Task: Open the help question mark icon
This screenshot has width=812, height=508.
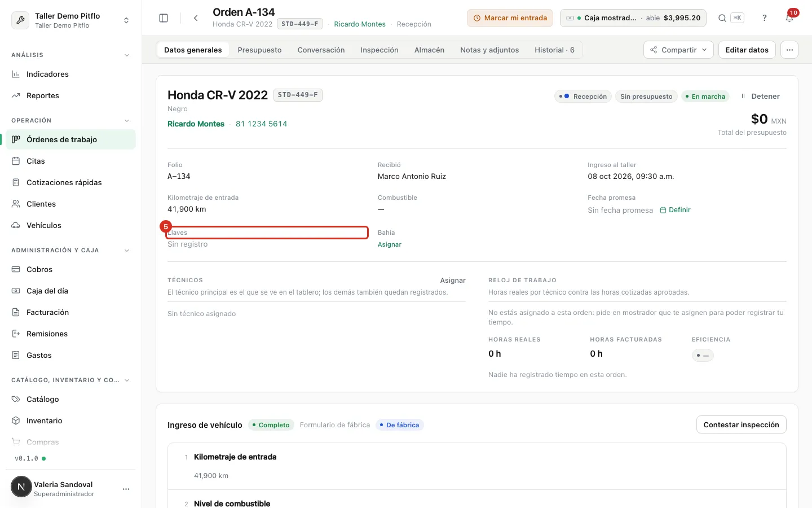Action: point(765,18)
